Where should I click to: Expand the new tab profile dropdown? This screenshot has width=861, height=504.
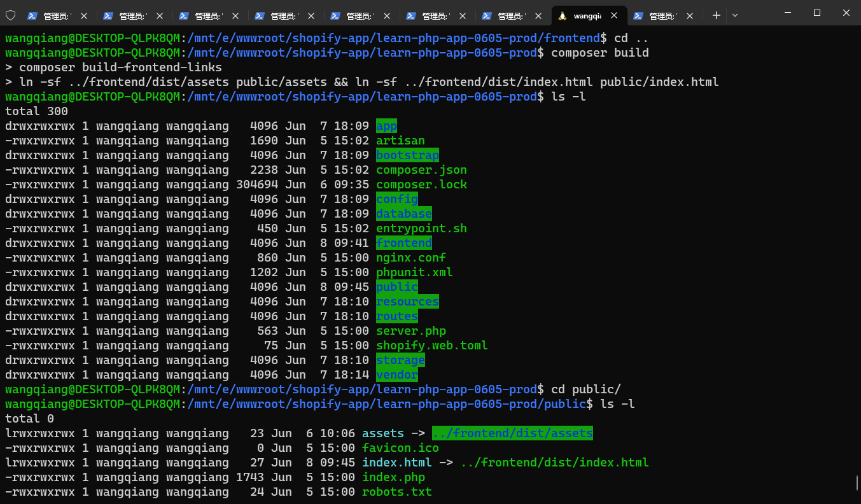click(735, 15)
